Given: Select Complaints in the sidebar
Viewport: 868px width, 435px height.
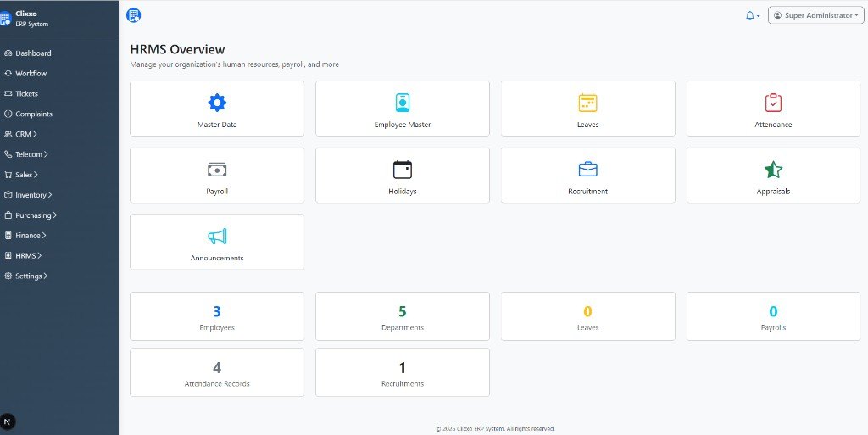Looking at the screenshot, I should 34,114.
